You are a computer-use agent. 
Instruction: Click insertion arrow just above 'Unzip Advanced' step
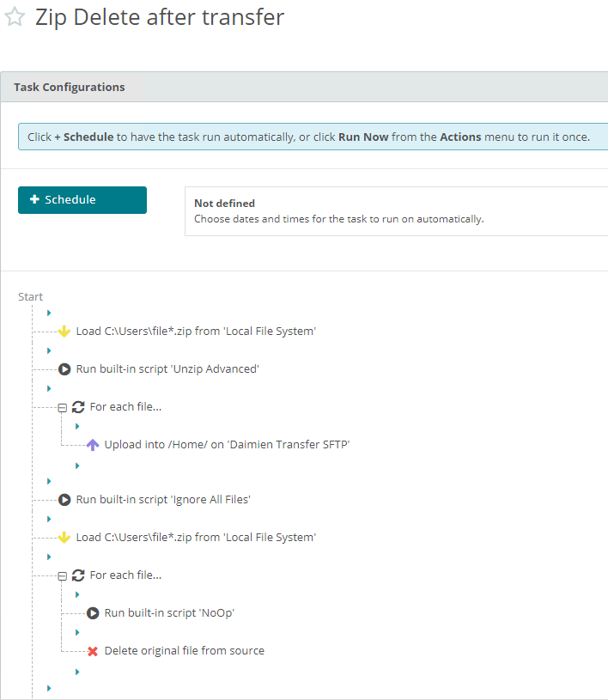(49, 350)
